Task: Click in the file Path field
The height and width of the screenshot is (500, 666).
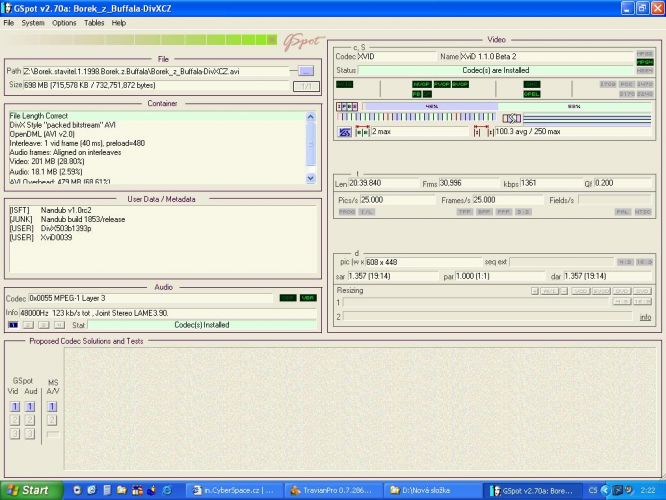Action: point(156,71)
